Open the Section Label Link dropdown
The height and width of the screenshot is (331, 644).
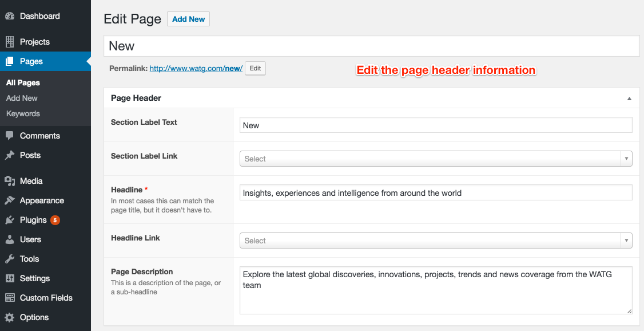pos(435,159)
